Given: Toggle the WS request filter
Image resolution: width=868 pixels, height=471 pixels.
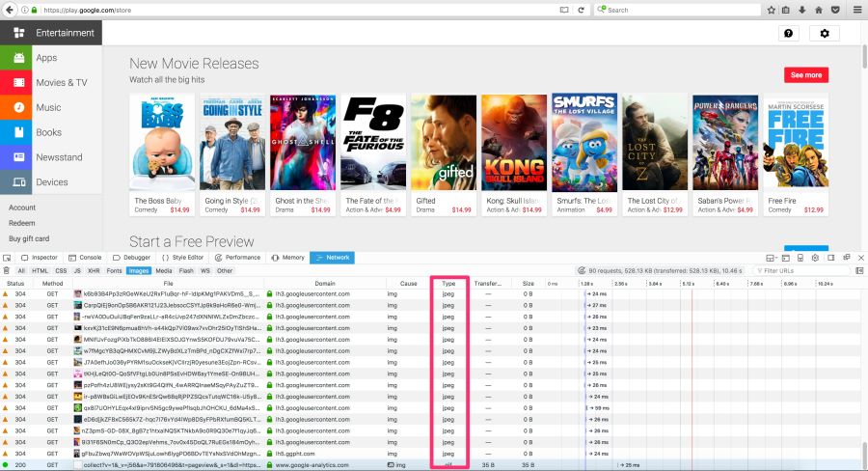Looking at the screenshot, I should coord(205,271).
